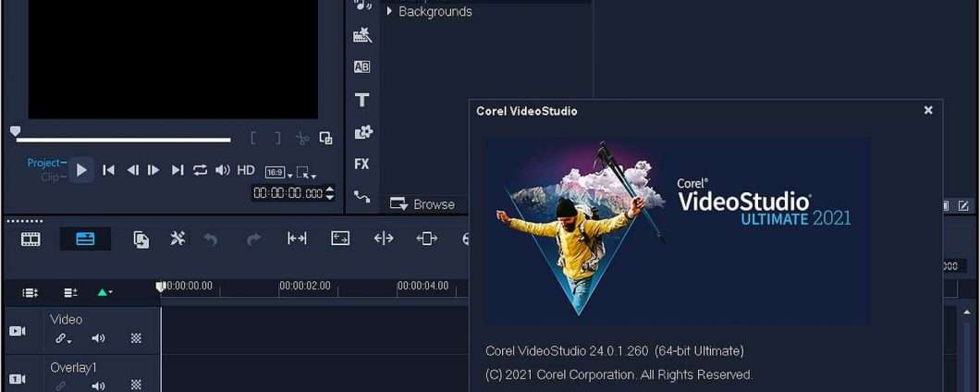Open the Sound/Music media category icon
980x392 pixels.
point(361,5)
